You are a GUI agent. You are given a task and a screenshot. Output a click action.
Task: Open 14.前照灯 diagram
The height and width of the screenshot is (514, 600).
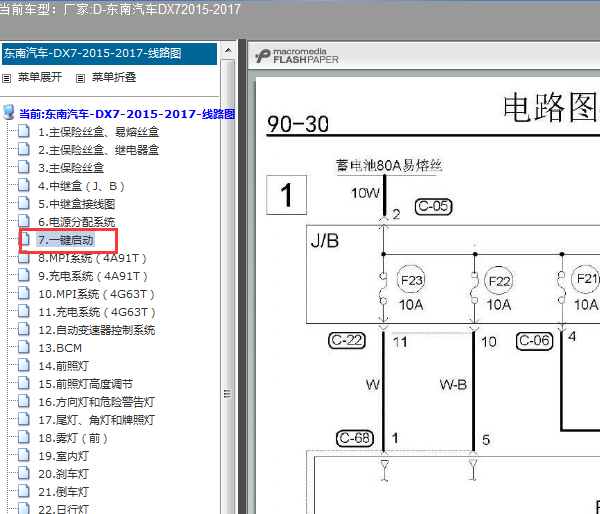(64, 366)
